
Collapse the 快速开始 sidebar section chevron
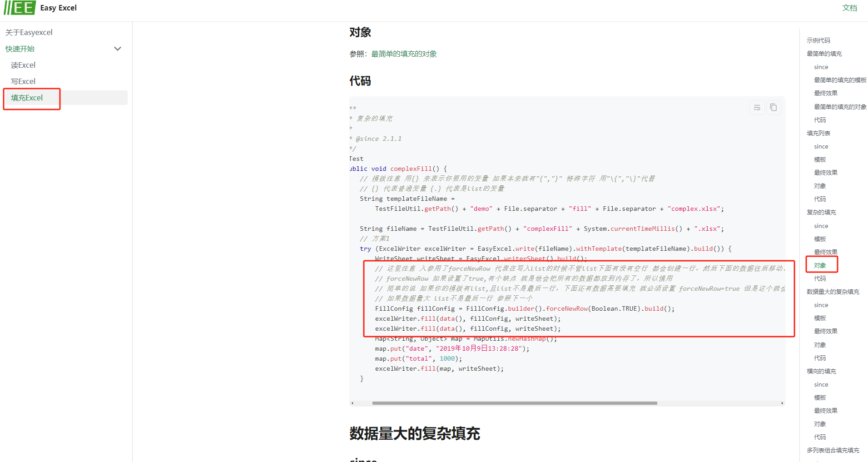pyautogui.click(x=118, y=49)
